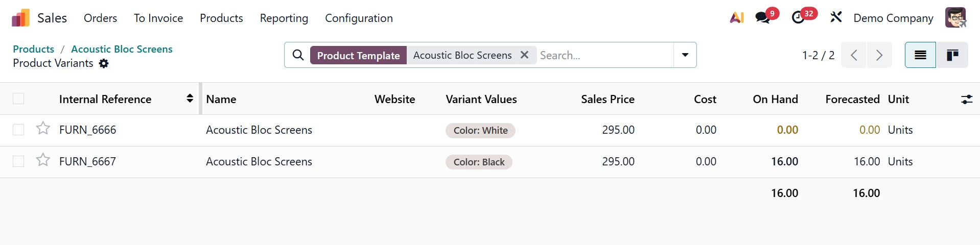Screen dimensions: 980x245
Task: Open the AI assistant icon
Action: (736, 18)
